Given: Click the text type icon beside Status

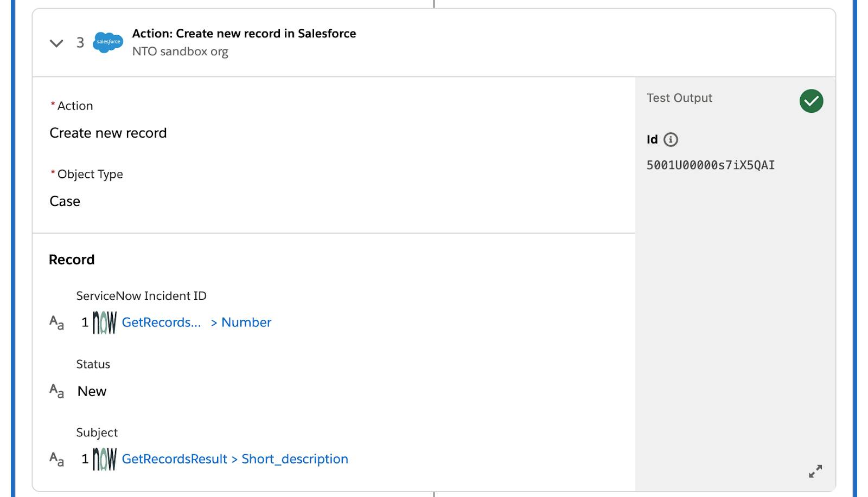Looking at the screenshot, I should click(56, 391).
